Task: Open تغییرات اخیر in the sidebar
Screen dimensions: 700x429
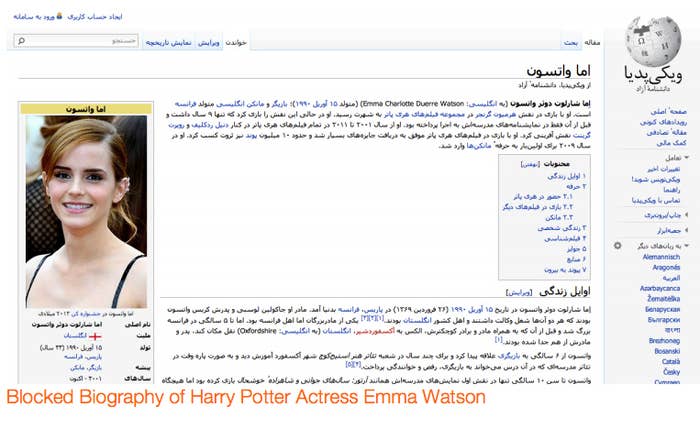Action: [664, 169]
